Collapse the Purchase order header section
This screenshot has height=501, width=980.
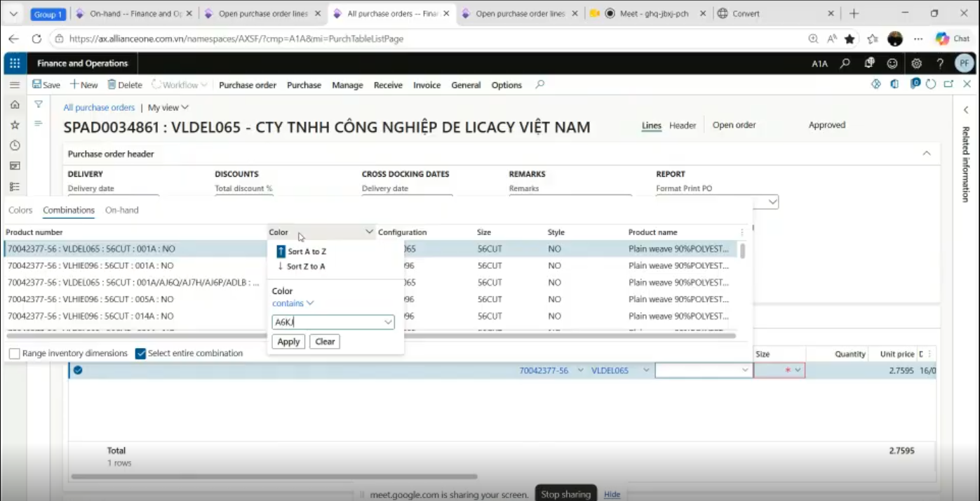[x=927, y=154]
